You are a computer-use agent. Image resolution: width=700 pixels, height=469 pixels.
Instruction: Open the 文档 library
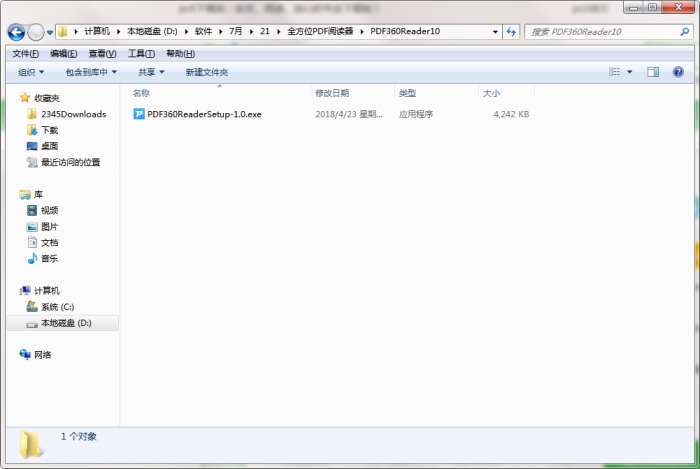50,242
